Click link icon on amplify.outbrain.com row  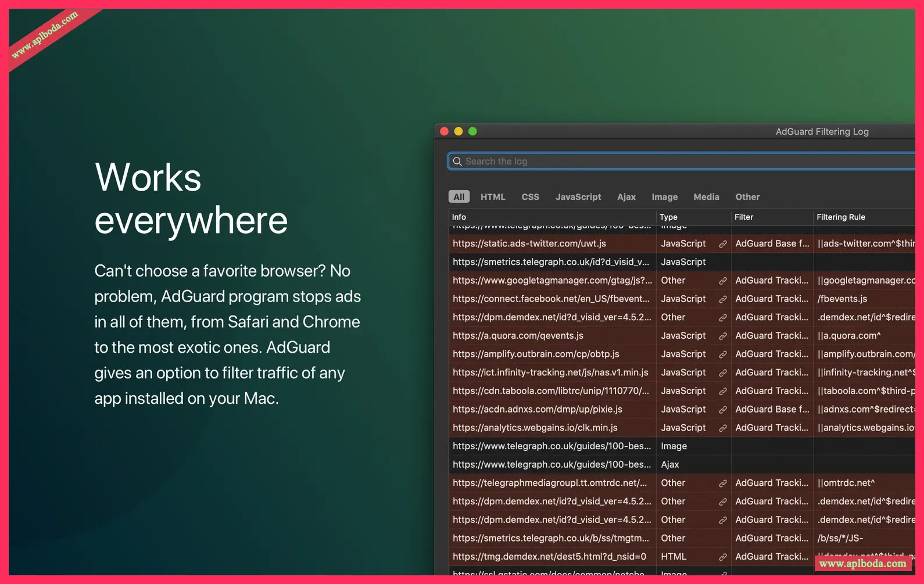coord(722,354)
